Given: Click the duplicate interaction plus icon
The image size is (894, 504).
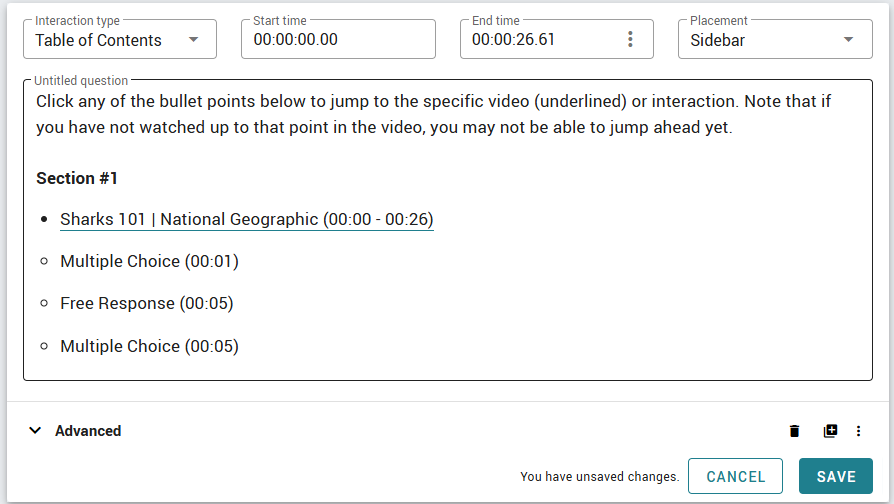Looking at the screenshot, I should coord(830,431).
